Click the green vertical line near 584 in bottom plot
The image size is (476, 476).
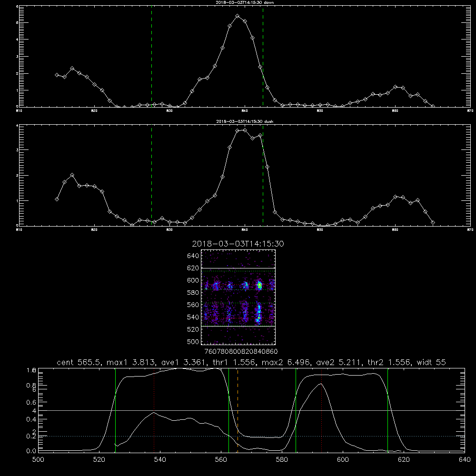[296, 410]
